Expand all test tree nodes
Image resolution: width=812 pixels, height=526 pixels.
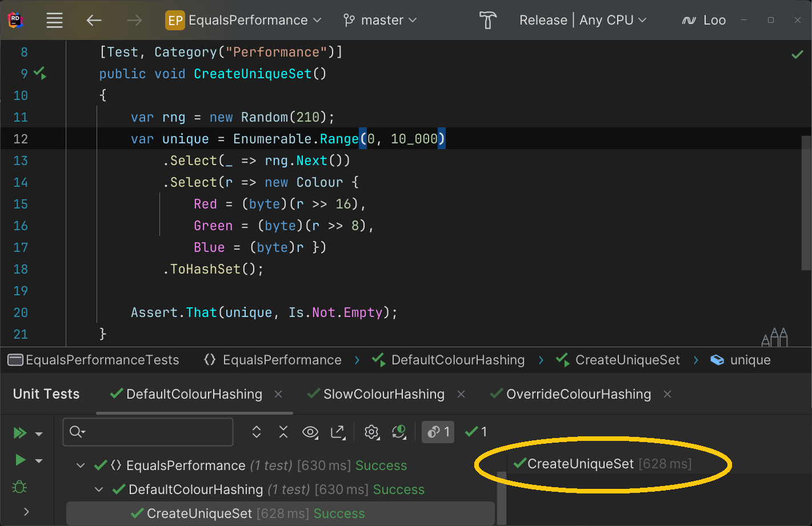(257, 432)
